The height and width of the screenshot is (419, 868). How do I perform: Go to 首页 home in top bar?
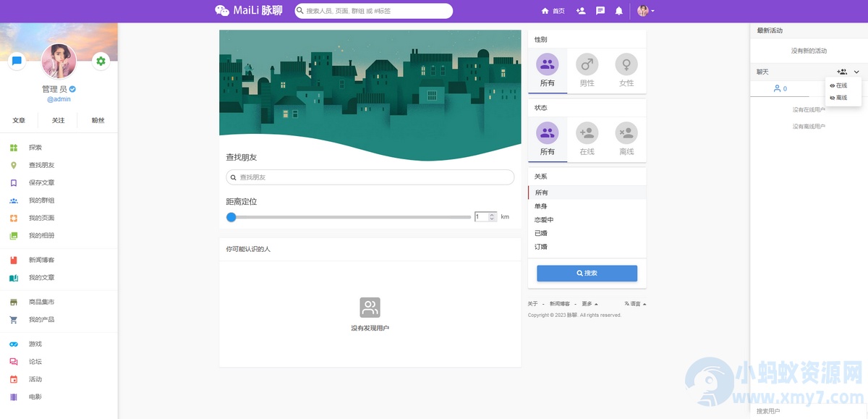point(553,11)
